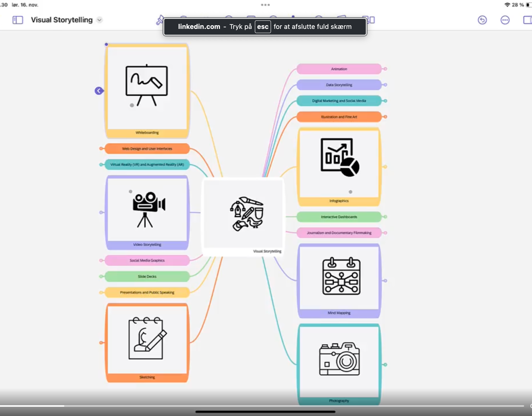Toggle the left sidebar panel icon
Viewport: 532px width, 416px height.
pos(18,20)
